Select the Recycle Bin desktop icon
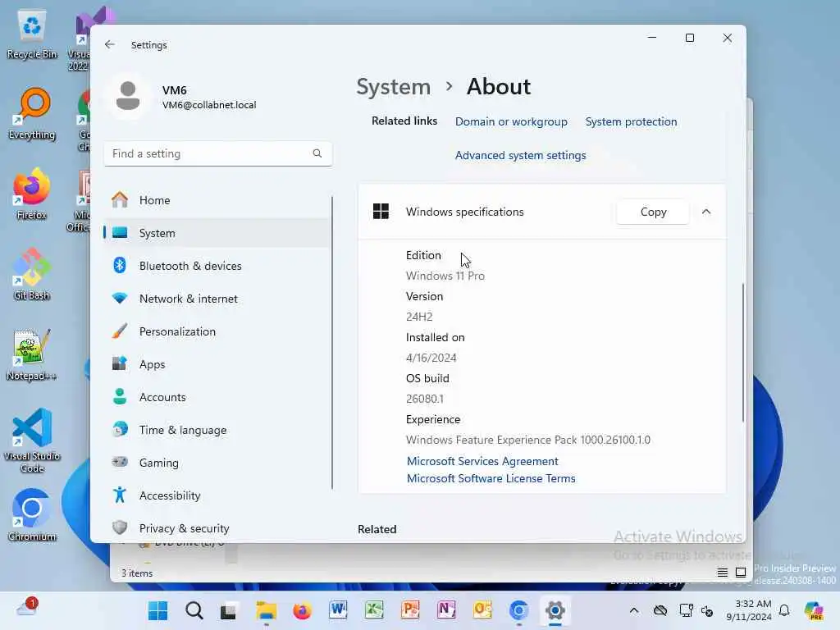 point(32,35)
